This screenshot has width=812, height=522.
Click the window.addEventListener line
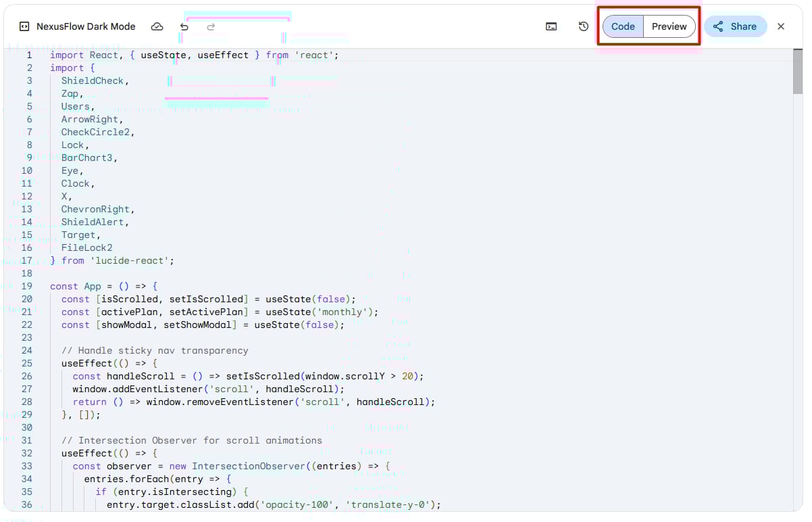[209, 389]
